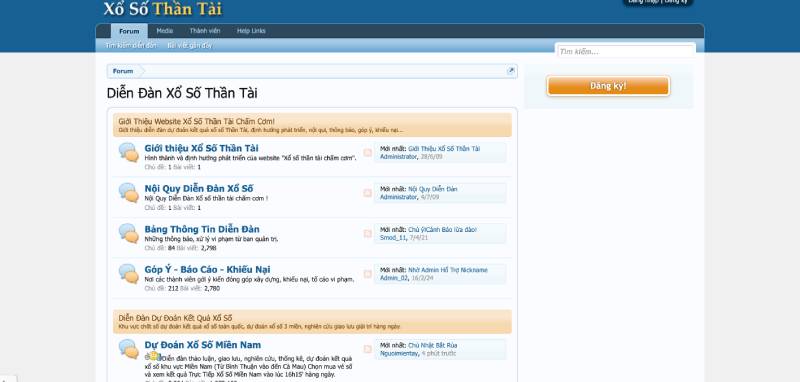Image resolution: width=800 pixels, height=382 pixels.
Task: Click the Xổ Số Thần Tài site logo
Action: (x=163, y=9)
